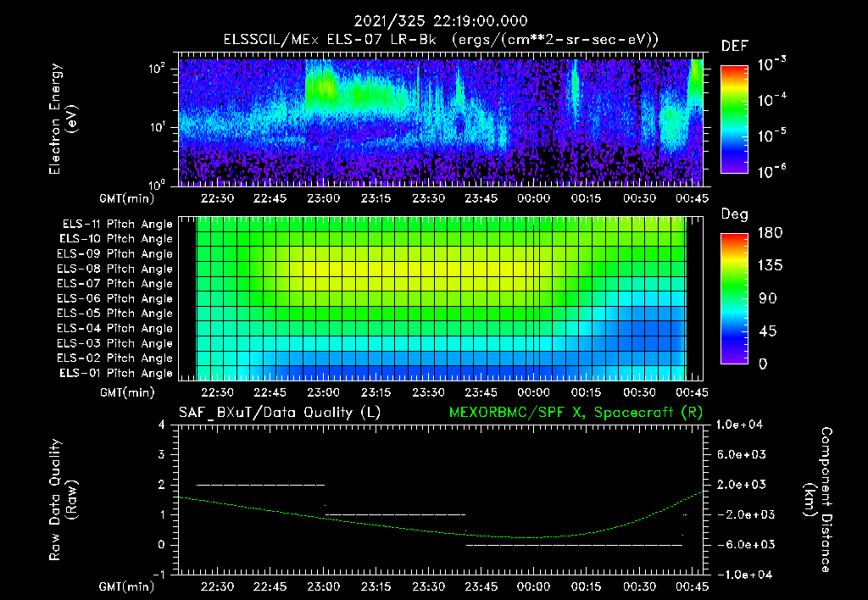The width and height of the screenshot is (868, 600).
Task: Select the ELS-02 Pitch Angle row label
Action: tap(115, 358)
